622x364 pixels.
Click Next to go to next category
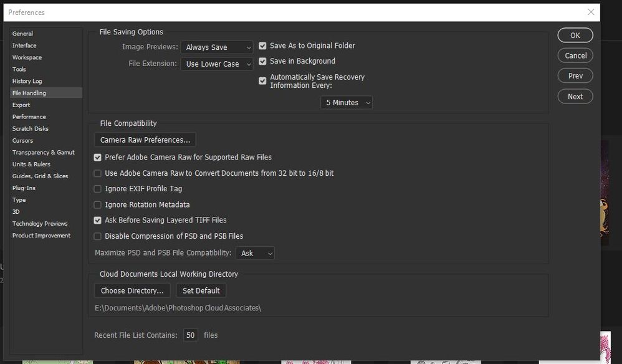click(575, 97)
